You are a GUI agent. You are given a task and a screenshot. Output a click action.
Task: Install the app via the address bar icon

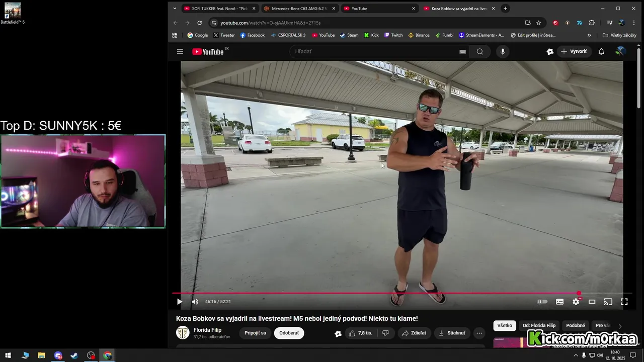527,23
